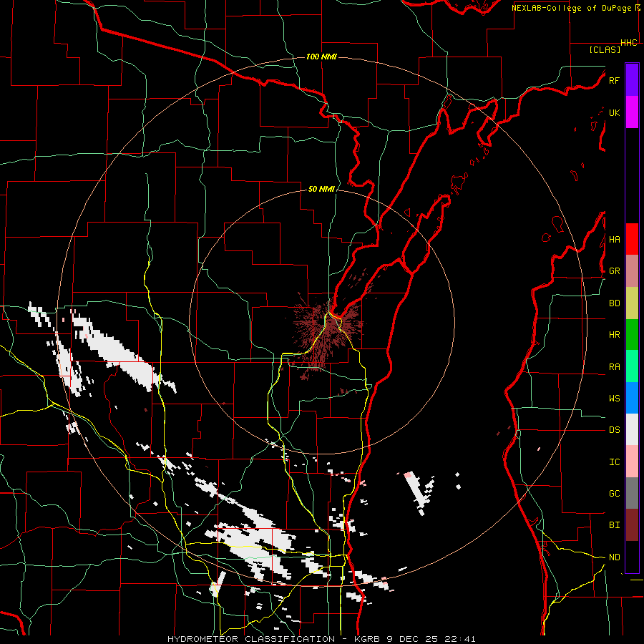This screenshot has height=644, width=644.
Task: Click the RA light green legend swatch
Action: 632,366
